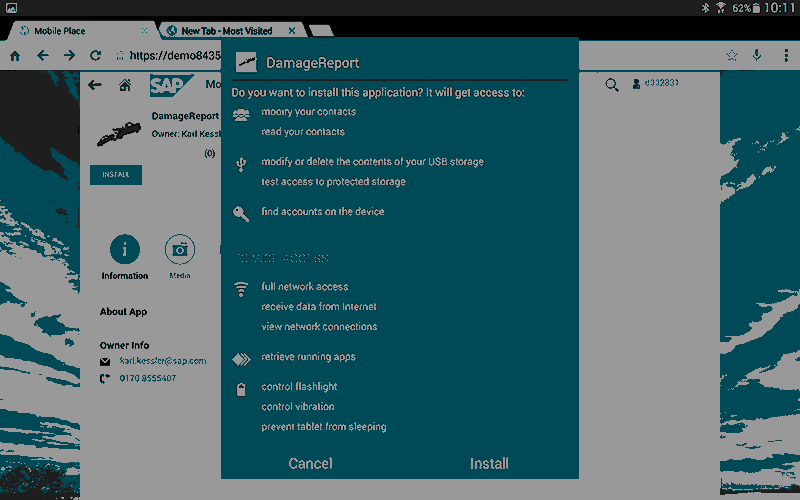Open the browser overflow menu

pyautogui.click(x=783, y=56)
